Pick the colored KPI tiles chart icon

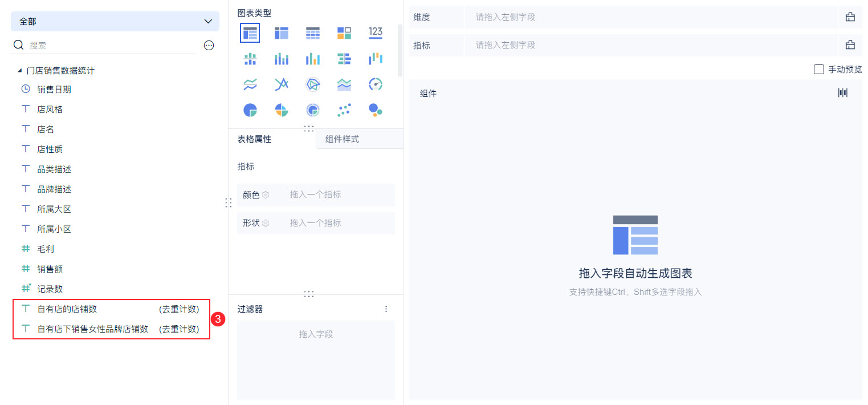point(344,33)
